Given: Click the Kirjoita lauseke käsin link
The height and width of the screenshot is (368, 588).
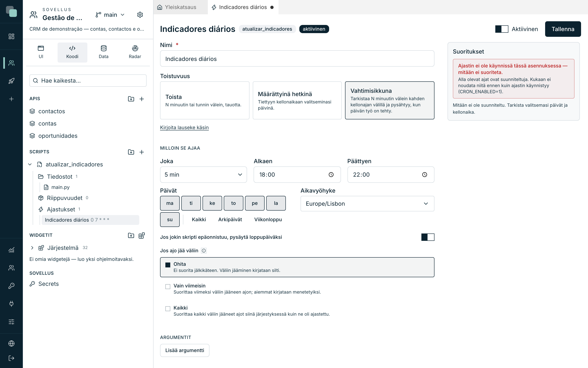Looking at the screenshot, I should coord(184,127).
